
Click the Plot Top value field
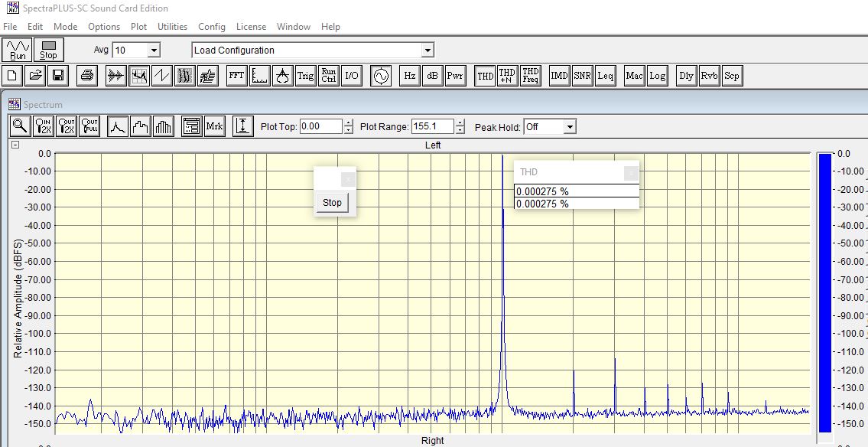click(x=321, y=126)
